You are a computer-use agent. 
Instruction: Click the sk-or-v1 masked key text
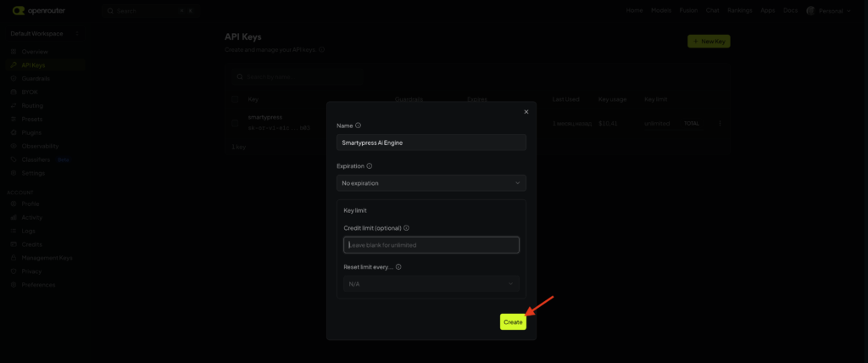coord(278,127)
